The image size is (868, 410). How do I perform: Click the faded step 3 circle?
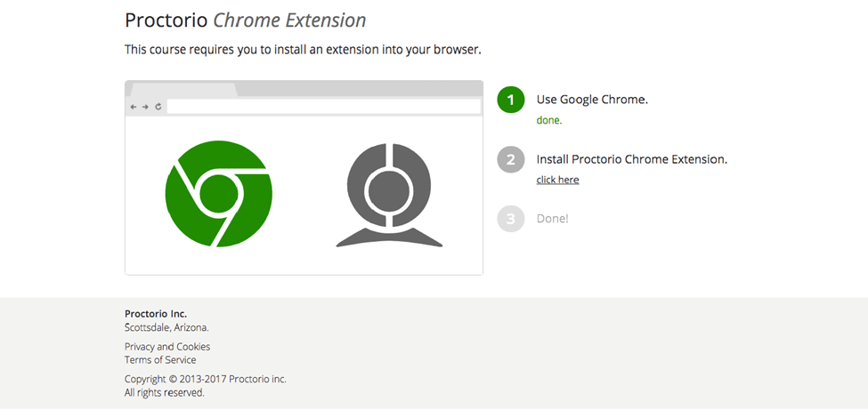click(x=511, y=219)
